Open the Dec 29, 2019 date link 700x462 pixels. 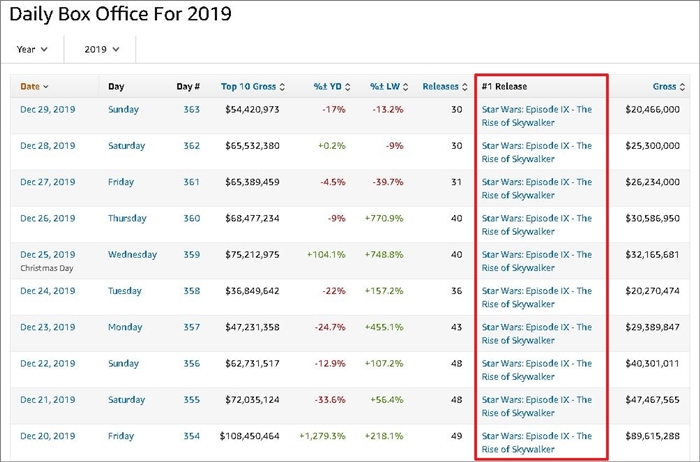(47, 110)
